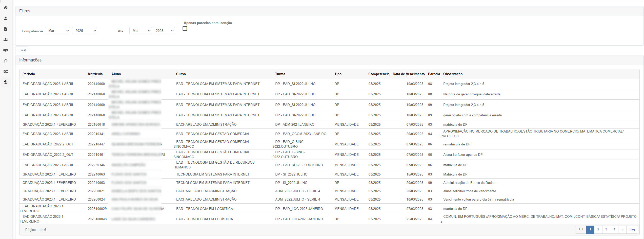This screenshot has height=239, width=644.
Task: Select the users group sidebar icon
Action: point(6,40)
